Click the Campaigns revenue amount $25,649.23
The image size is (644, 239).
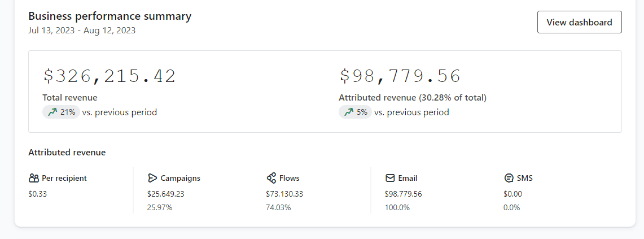coord(165,194)
